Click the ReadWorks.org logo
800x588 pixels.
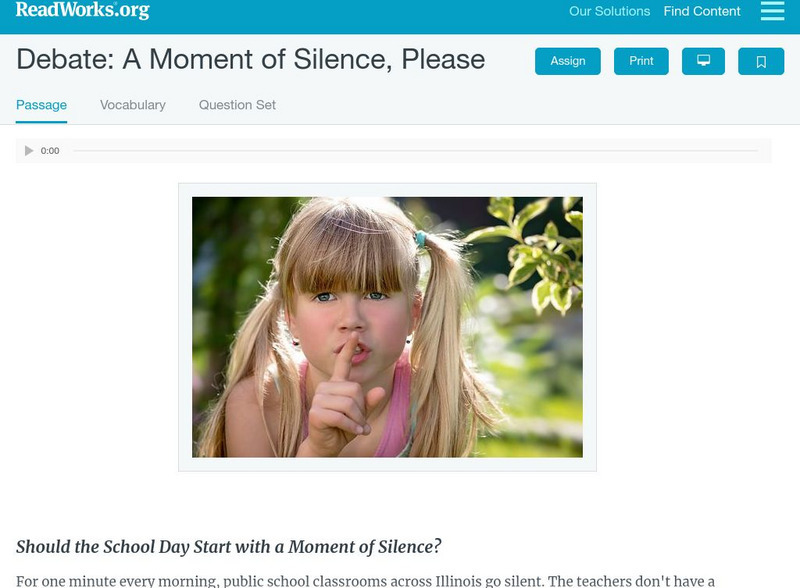82,10
